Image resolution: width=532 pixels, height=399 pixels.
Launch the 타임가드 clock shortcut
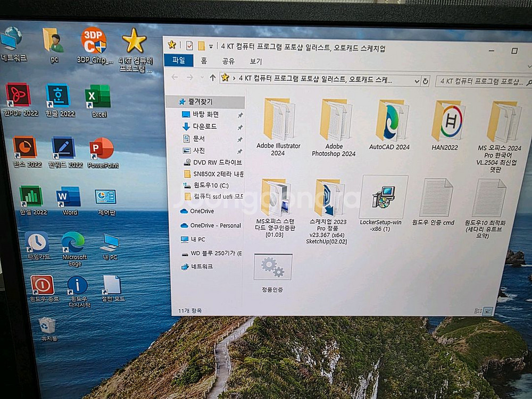point(38,246)
